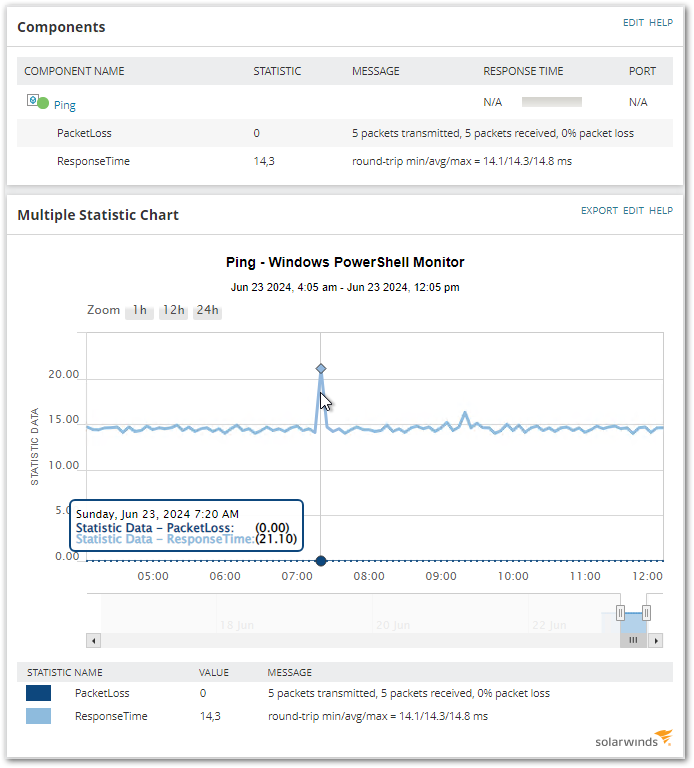Click the Ping response time bar
Image resolution: width=694 pixels, height=768 pixels.
pyautogui.click(x=552, y=102)
